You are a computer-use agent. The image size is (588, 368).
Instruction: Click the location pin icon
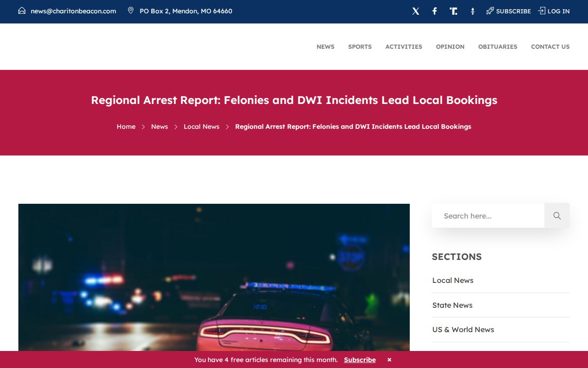[x=131, y=11]
